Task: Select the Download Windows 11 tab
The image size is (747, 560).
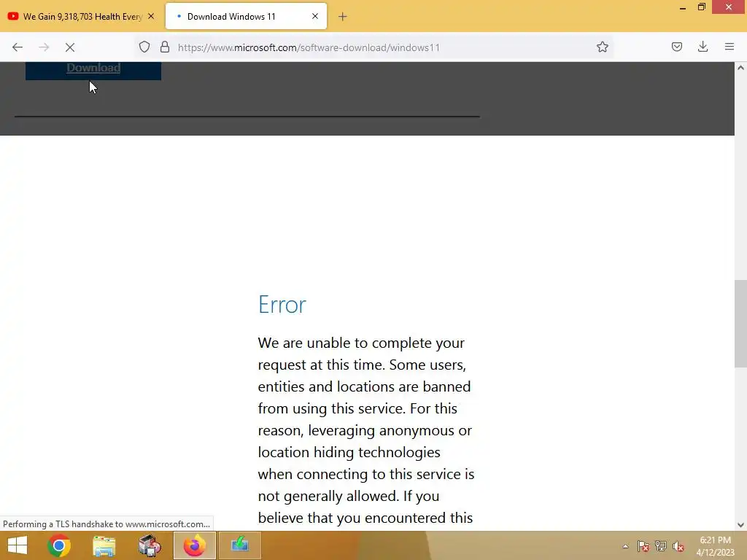Action: pyautogui.click(x=246, y=16)
